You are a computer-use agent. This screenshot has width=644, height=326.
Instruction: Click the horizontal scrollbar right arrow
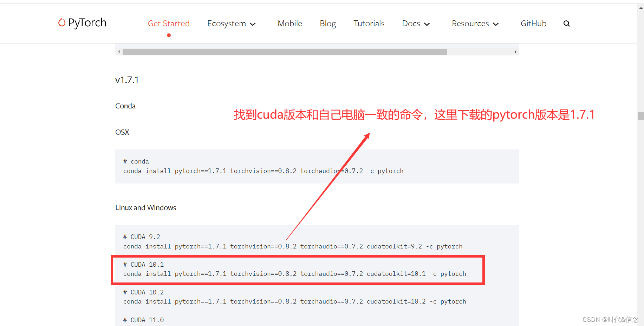515,52
